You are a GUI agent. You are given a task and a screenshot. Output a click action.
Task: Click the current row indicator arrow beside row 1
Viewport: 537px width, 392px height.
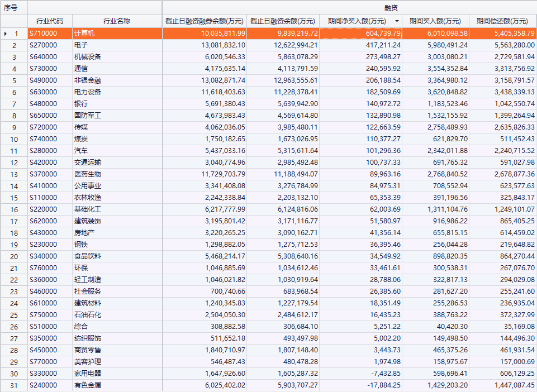click(x=6, y=34)
